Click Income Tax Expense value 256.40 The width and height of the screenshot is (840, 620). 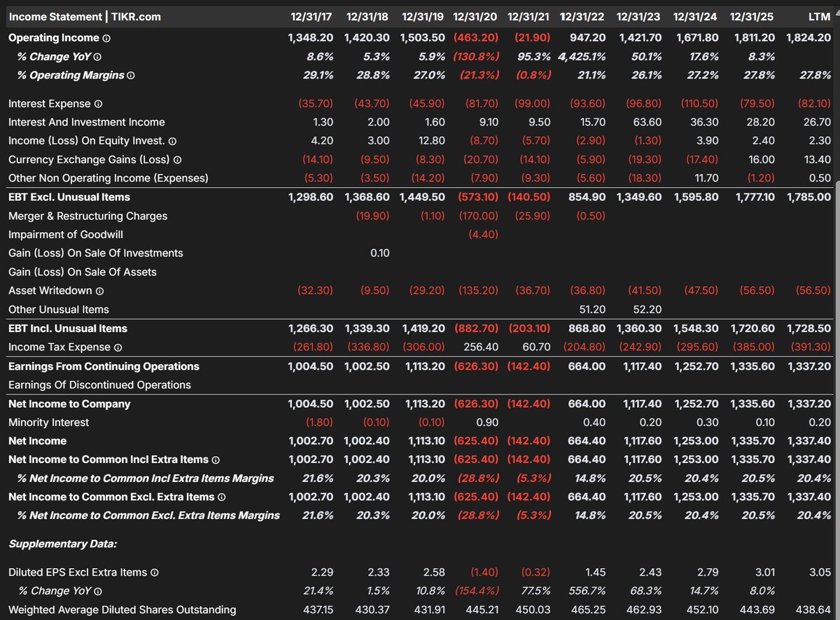[x=481, y=347]
